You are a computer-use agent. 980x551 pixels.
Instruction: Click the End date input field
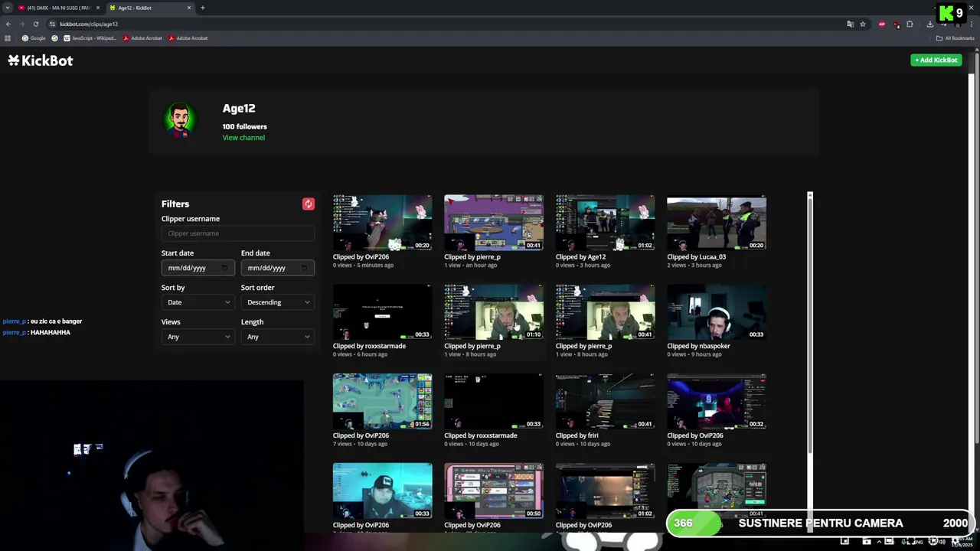coord(277,268)
